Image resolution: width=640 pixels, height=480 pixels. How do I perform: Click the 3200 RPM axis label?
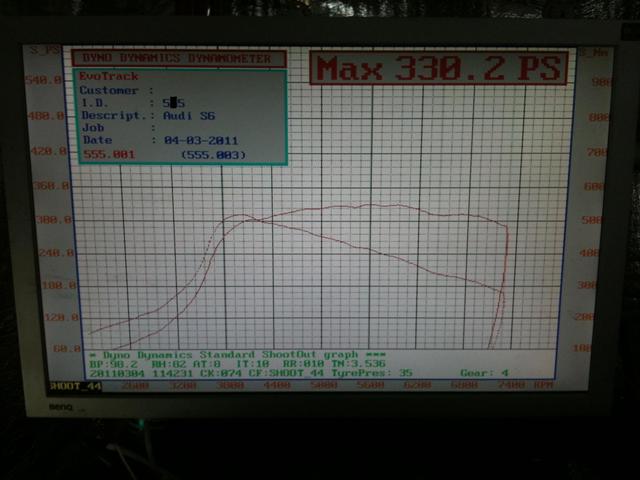click(x=182, y=386)
